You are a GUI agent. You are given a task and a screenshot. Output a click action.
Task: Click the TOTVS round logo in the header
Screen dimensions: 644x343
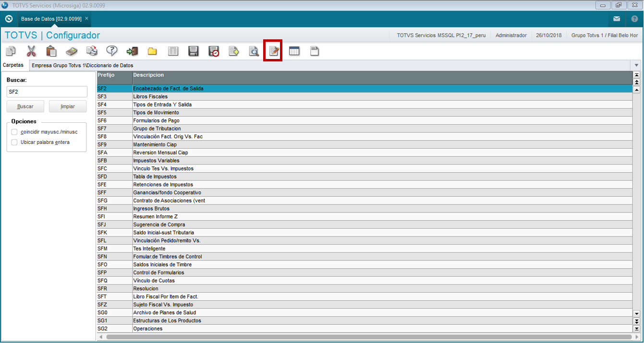click(x=9, y=19)
